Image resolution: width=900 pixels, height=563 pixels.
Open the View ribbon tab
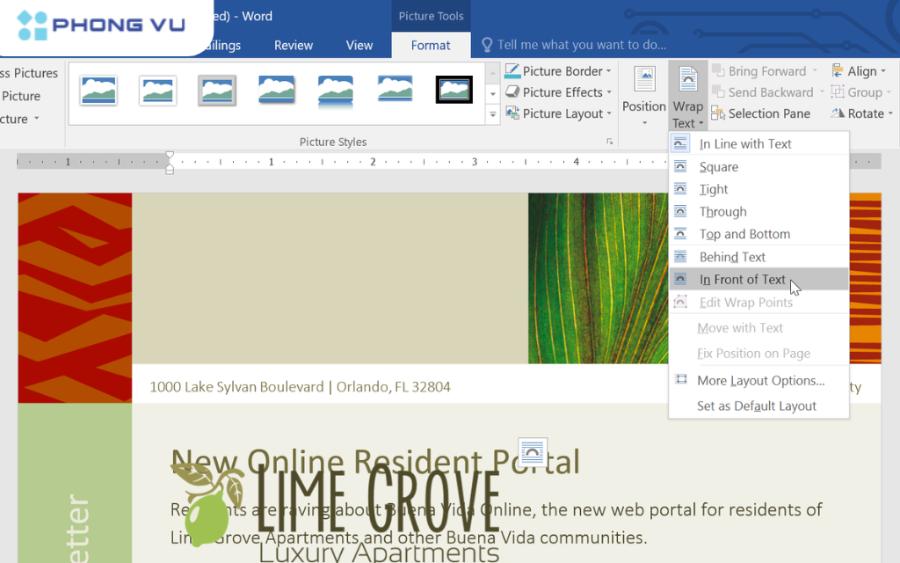pos(359,45)
